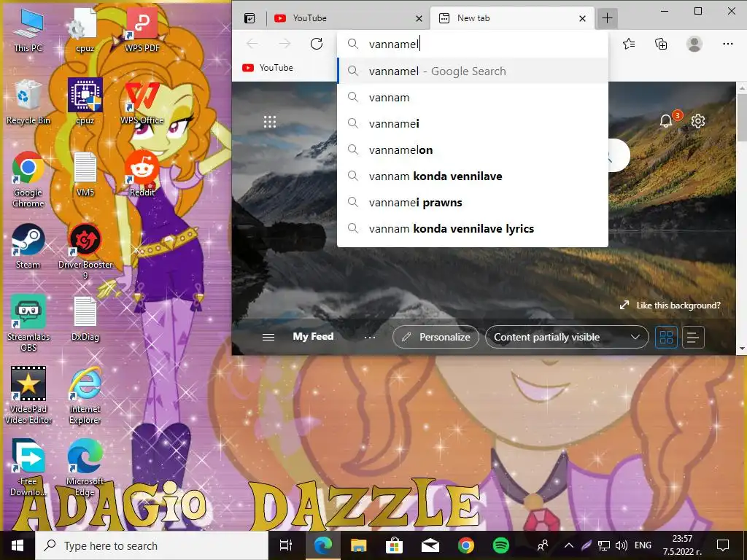Select the 'vannam' suggestion
Viewport: 747px width, 560px height.
[473, 97]
